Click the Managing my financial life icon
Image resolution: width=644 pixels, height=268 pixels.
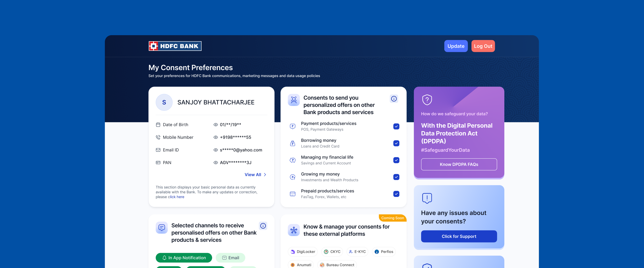(x=292, y=160)
